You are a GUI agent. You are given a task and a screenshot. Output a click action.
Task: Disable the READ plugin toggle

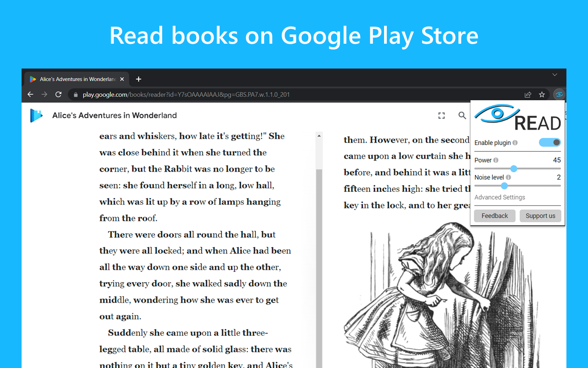549,143
